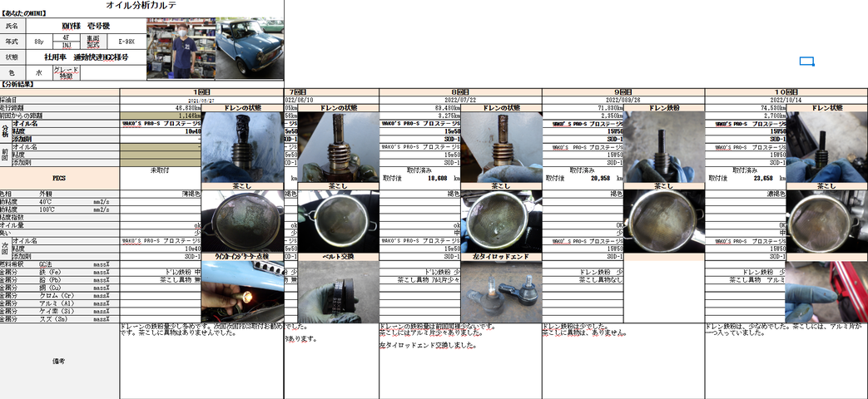Open the photo of the blue Mini

click(x=249, y=49)
